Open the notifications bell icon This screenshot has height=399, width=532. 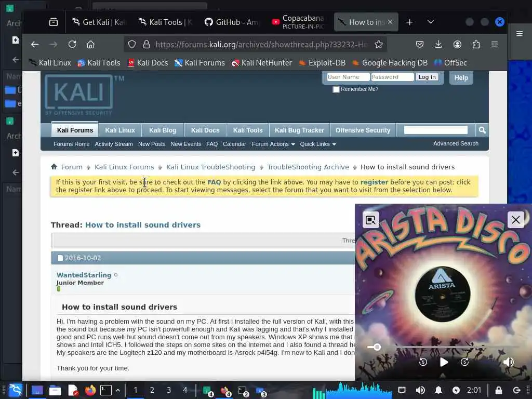click(x=438, y=390)
